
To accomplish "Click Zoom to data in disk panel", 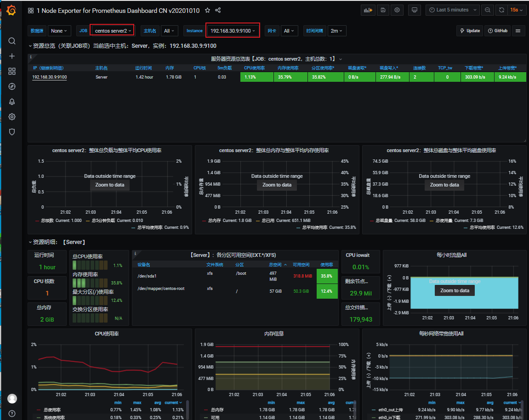I will tap(444, 185).
